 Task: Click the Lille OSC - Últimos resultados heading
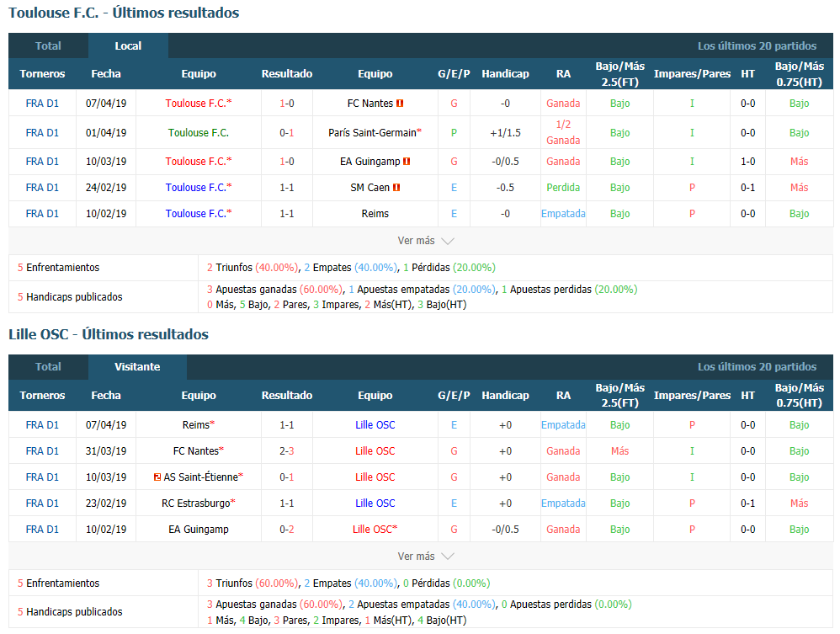tap(109, 334)
